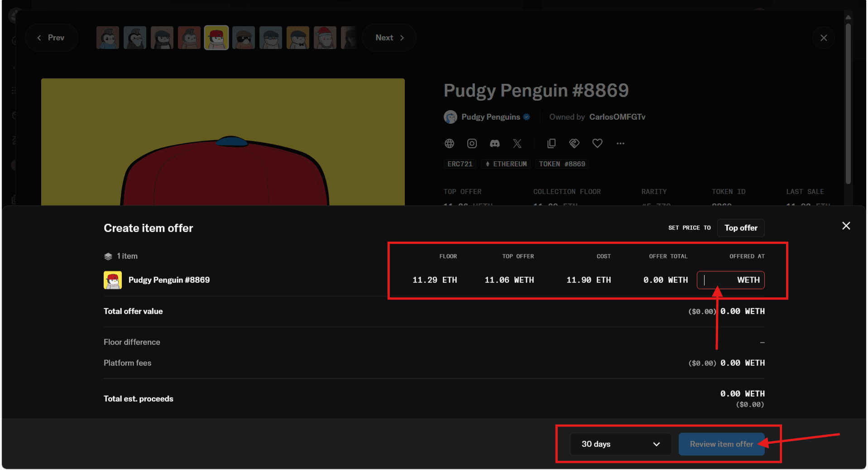The image size is (868, 470).
Task: Click the 0.00 WETH offer total value
Action: [666, 280]
